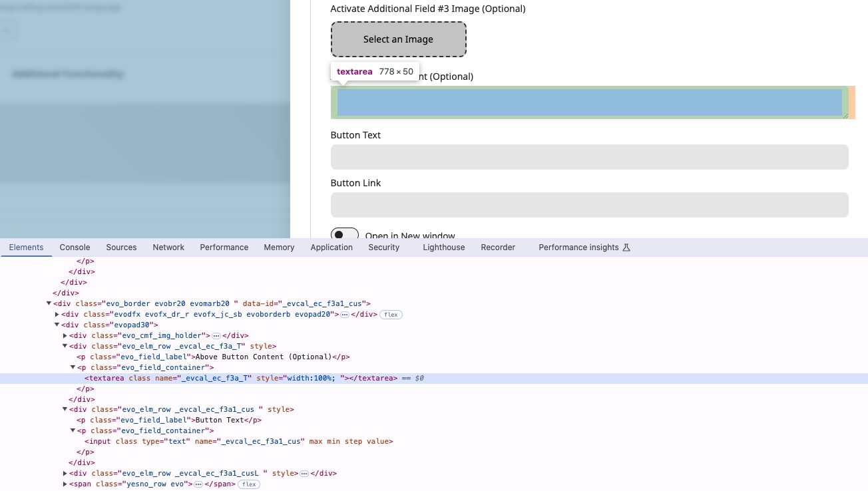The width and height of the screenshot is (868, 491).
Task: Click the blurred 'Additional Functionality' heading
Action: click(68, 74)
